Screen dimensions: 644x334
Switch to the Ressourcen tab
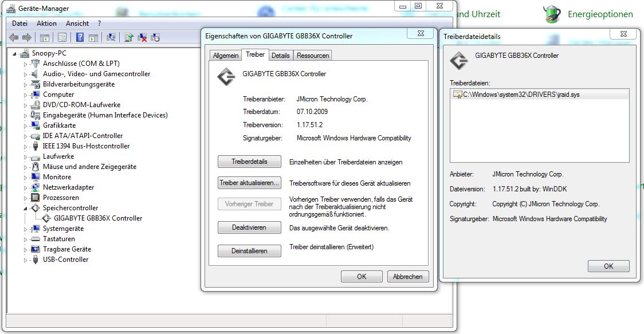[x=313, y=56]
